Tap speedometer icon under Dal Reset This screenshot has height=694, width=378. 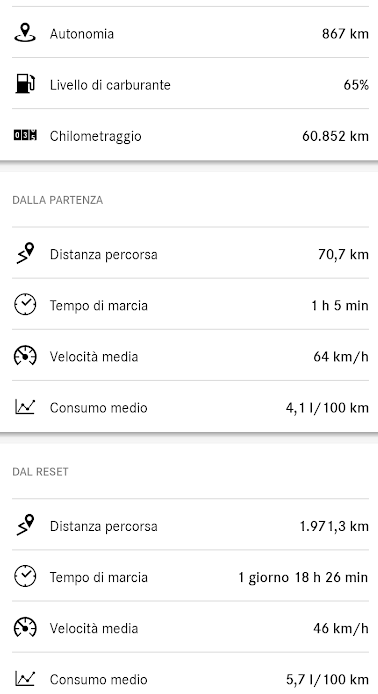tap(25, 628)
